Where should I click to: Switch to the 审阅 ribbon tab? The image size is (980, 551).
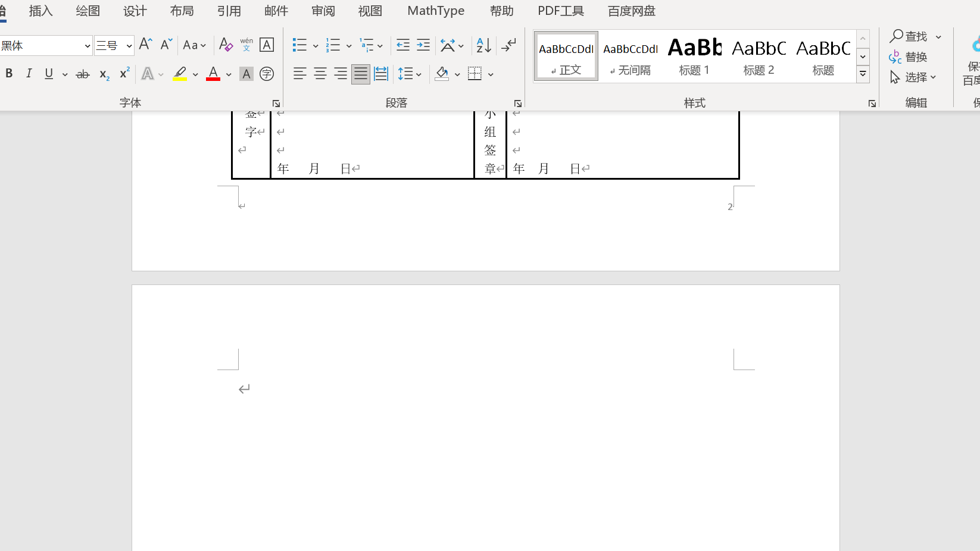[323, 11]
